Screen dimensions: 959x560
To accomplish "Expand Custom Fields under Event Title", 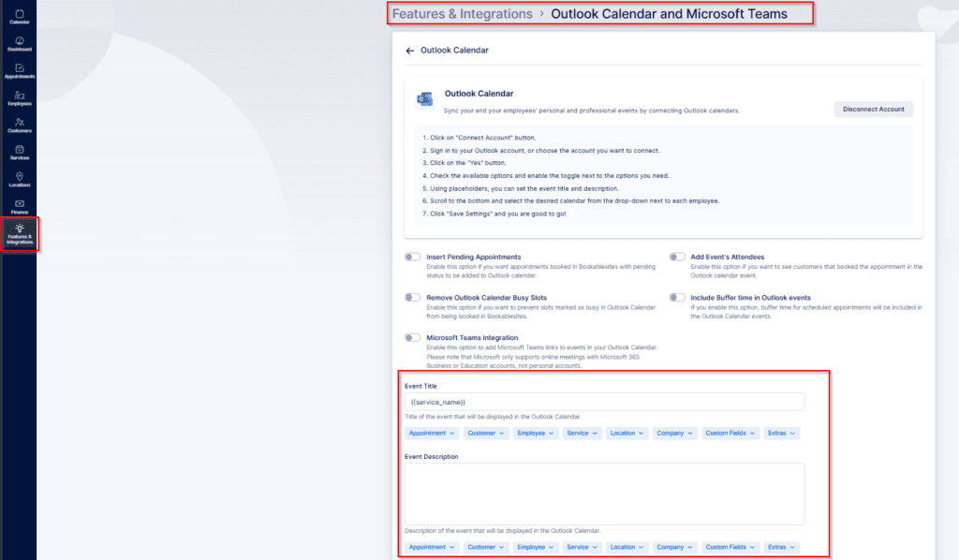I will (x=730, y=433).
